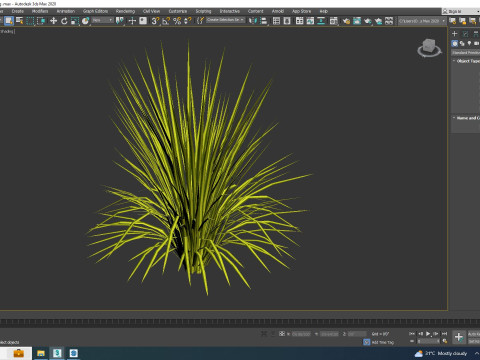Open Curve Editor
Viewport: 480px width, 360px height.
[310, 21]
